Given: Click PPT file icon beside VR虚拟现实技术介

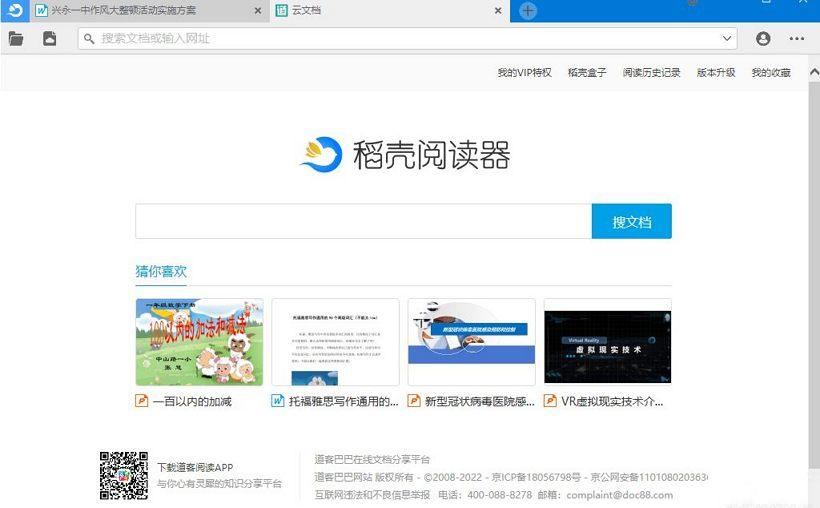Looking at the screenshot, I should [x=550, y=401].
